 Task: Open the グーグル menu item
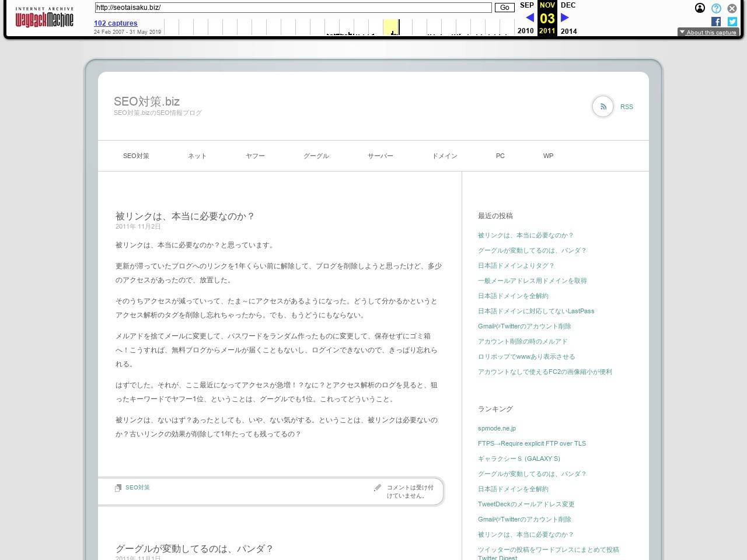(x=316, y=156)
